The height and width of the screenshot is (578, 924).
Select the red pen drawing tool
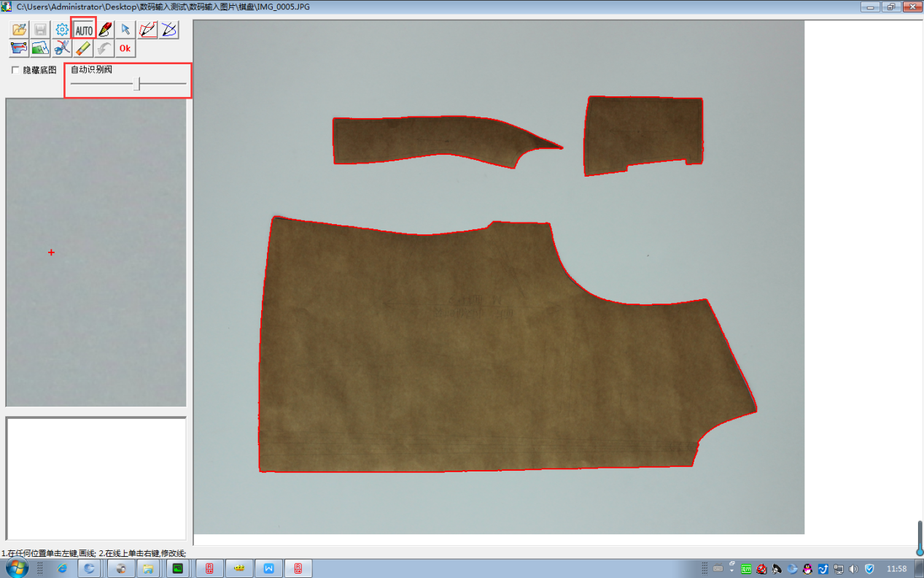point(105,30)
